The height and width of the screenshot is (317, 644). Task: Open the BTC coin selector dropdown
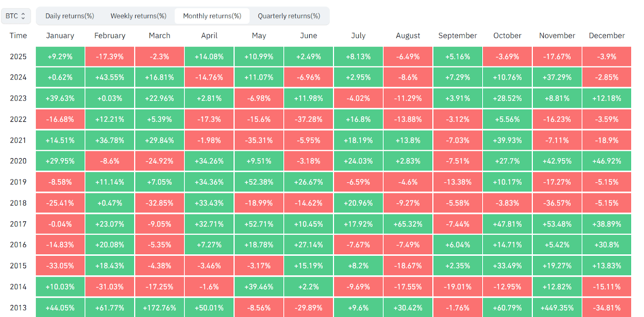pos(16,16)
